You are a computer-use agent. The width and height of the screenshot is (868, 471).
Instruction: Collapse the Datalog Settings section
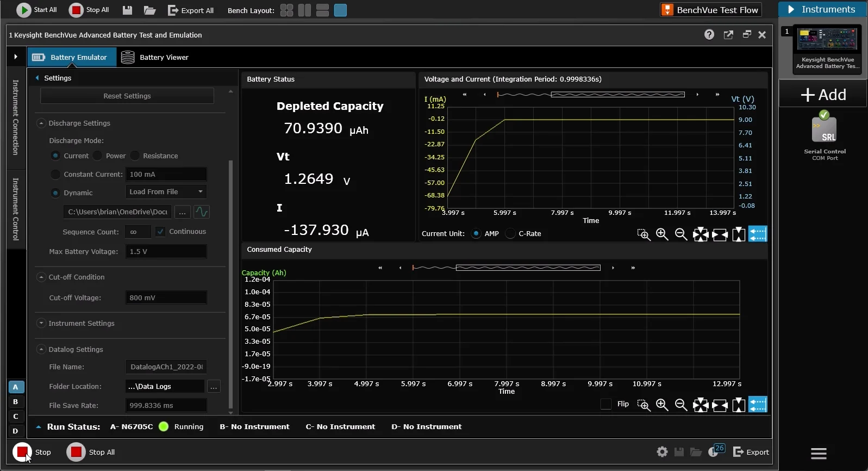pos(41,349)
